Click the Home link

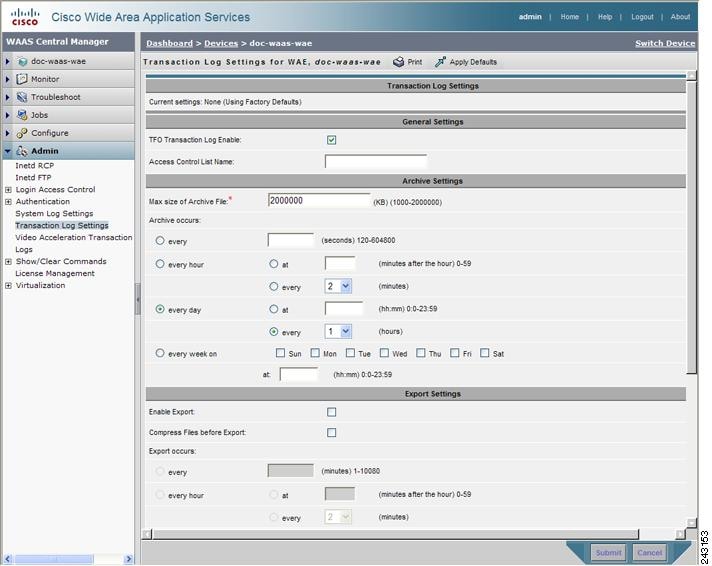(569, 17)
